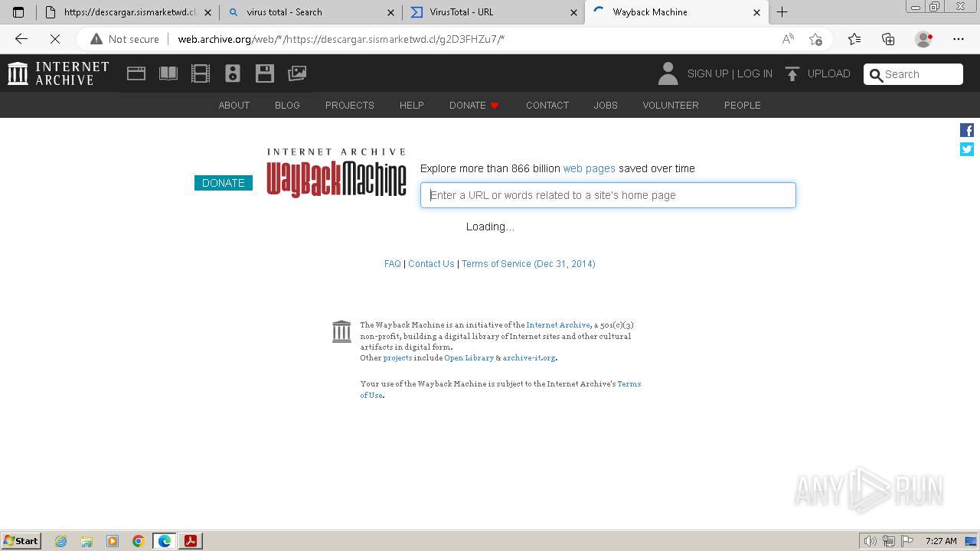Switch to the virus total - Search tab
This screenshot has height=551, width=980.
[x=310, y=12]
